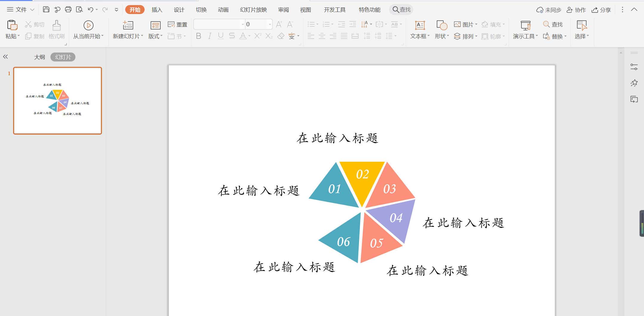Viewport: 644px width, 316px height.
Task: Open the 选择 selection tool
Action: tap(582, 30)
